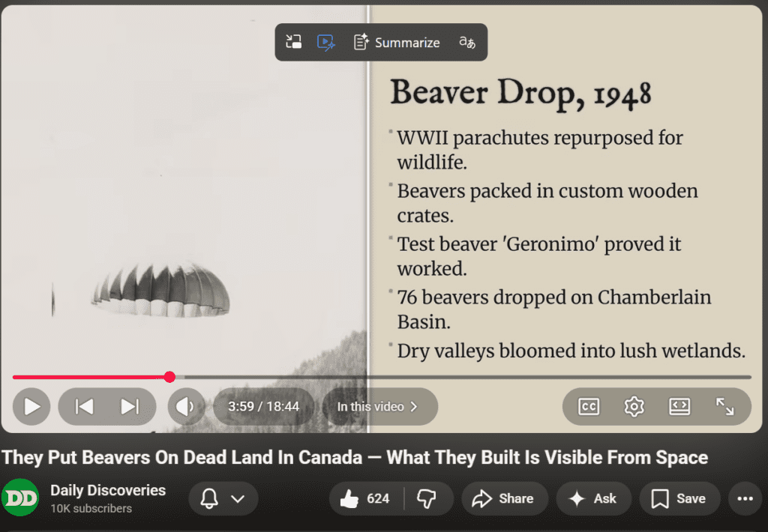Open the three-dot more actions menu
Image resolution: width=768 pixels, height=532 pixels.
[x=745, y=499]
